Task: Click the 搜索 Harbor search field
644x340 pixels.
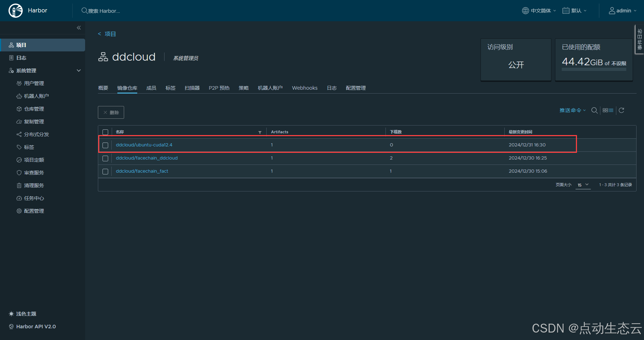Action: (104, 11)
